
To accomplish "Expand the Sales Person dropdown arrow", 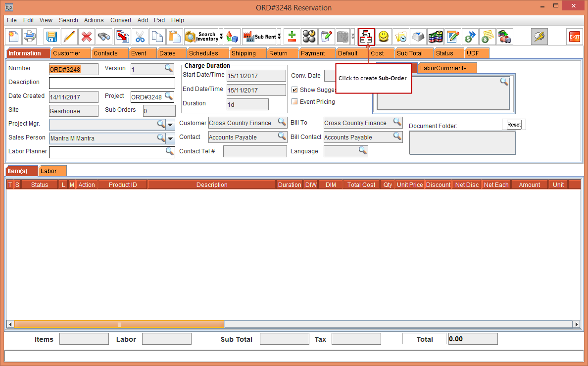I will [170, 138].
